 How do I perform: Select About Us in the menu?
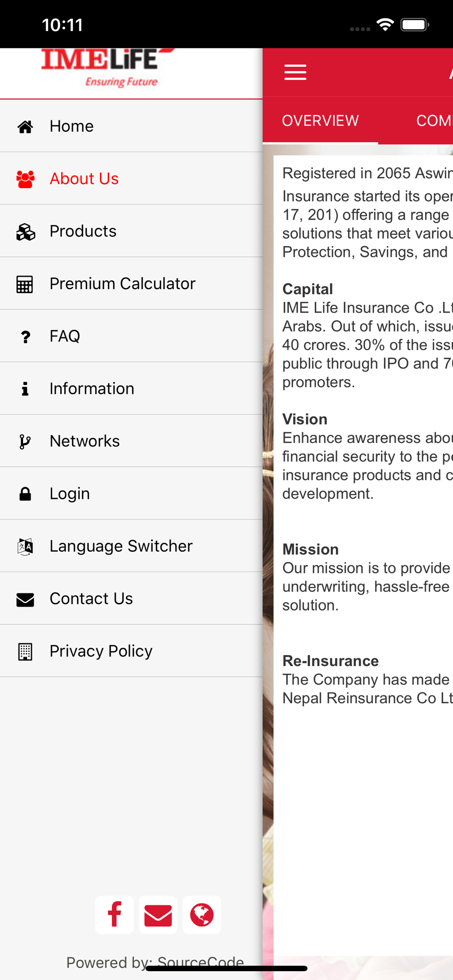click(x=84, y=179)
